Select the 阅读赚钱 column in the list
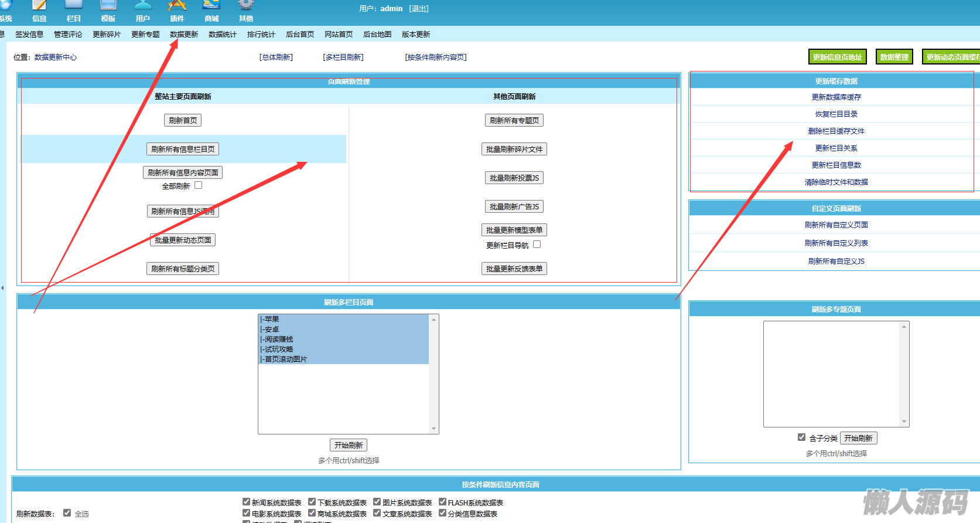The height and width of the screenshot is (523, 980). coord(344,339)
